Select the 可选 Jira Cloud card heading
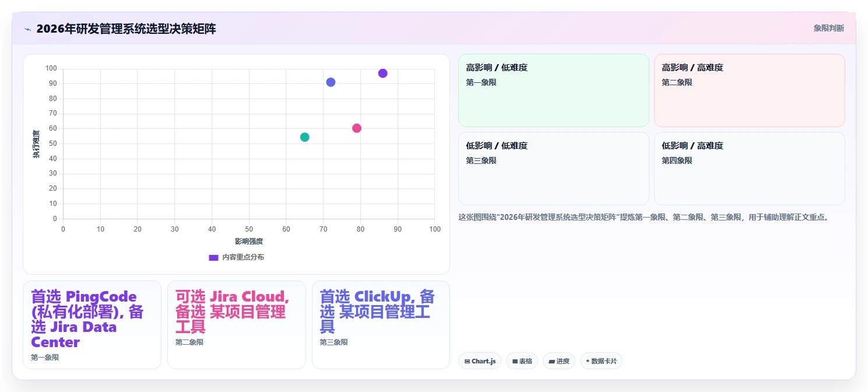Viewport: 868px width, 392px height. click(x=232, y=311)
